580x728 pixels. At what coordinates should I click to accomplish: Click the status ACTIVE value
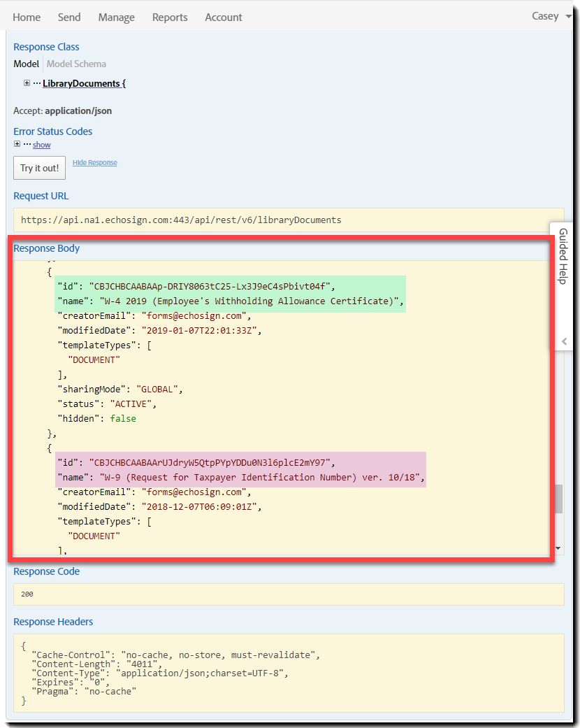131,404
